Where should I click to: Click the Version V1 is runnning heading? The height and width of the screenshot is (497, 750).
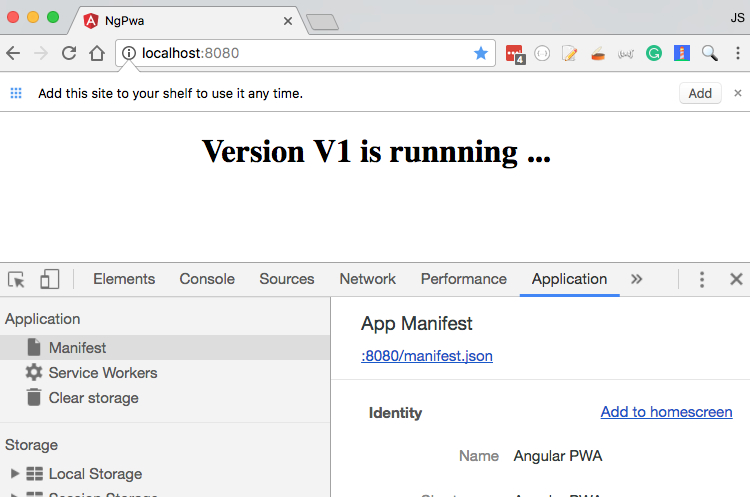click(376, 152)
